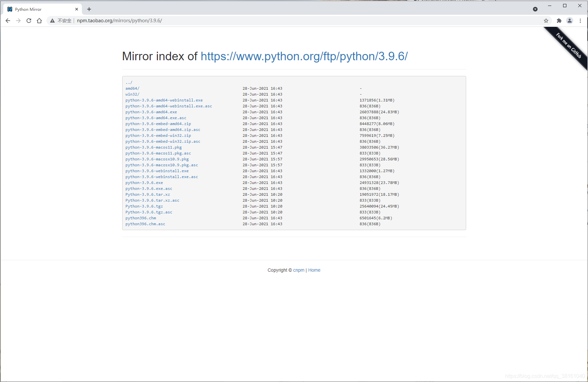Image resolution: width=588 pixels, height=382 pixels.
Task: Click the size text 29950653(28.56MB)
Action: [379, 159]
